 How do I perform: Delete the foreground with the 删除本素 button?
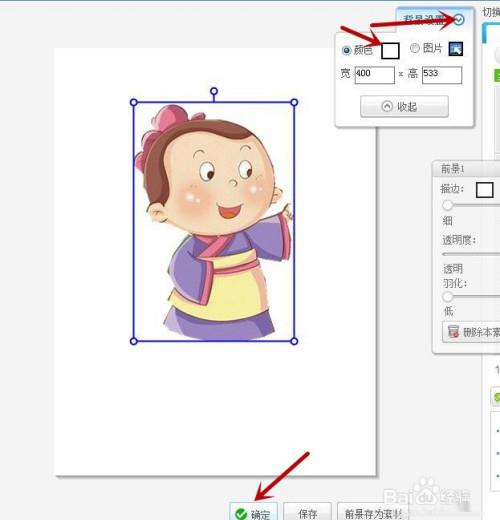(471, 332)
